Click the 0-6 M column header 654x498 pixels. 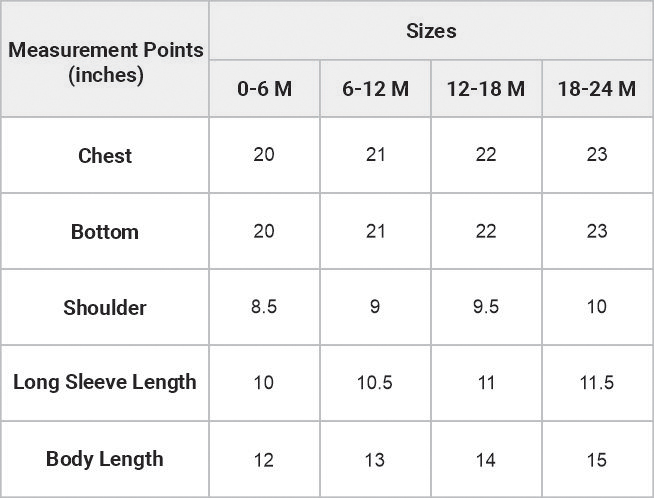pos(264,88)
